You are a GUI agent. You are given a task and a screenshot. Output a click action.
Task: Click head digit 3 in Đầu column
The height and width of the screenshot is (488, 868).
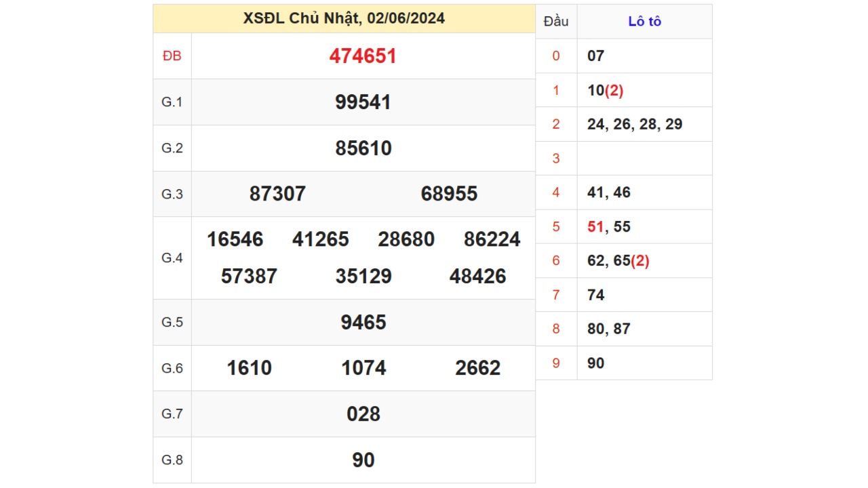coord(556,159)
